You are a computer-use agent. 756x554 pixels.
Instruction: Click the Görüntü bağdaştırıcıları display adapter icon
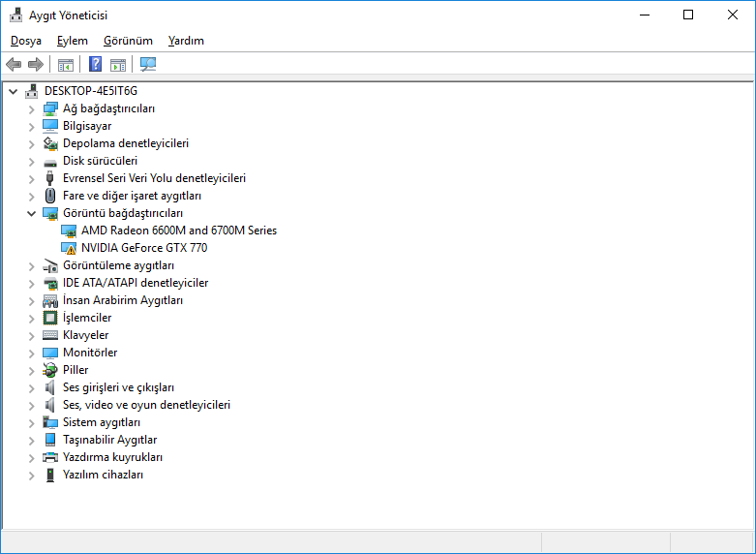tap(50, 213)
